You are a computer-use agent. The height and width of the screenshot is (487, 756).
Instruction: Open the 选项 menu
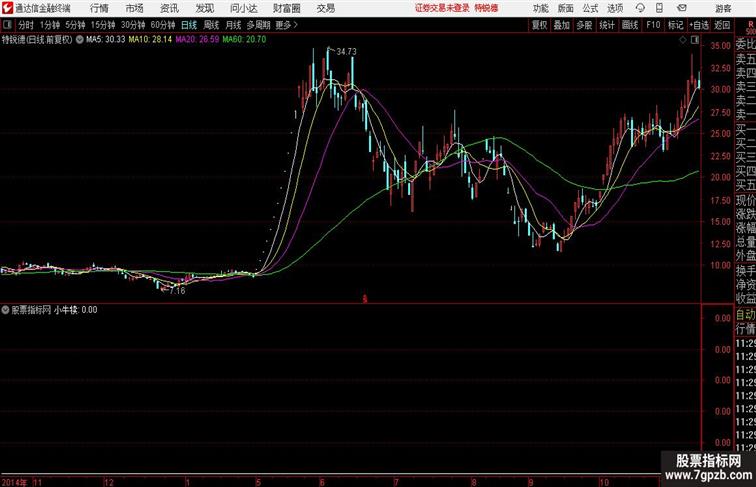[615, 8]
